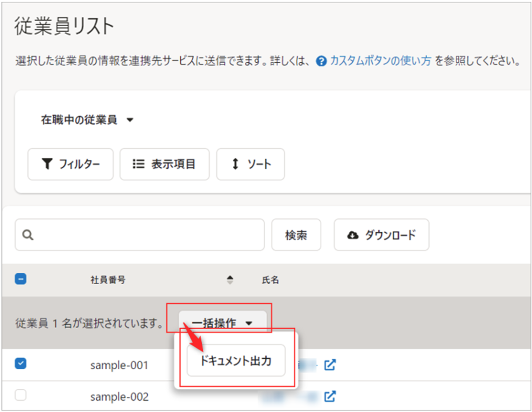Screen dimensions: 532x412
Task: Uncheck the sample-001 row checkbox
Action: 21,364
